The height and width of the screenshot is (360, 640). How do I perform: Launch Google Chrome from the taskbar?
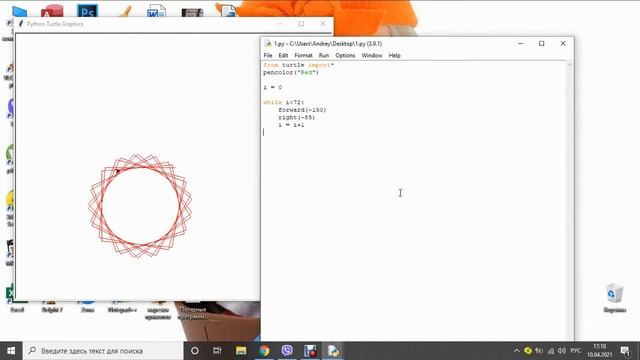264,351
